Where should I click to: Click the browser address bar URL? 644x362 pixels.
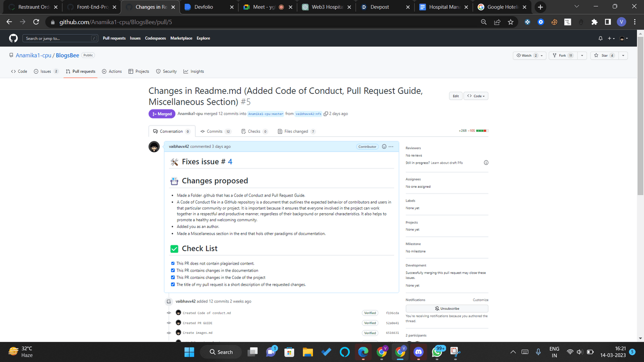(x=116, y=22)
